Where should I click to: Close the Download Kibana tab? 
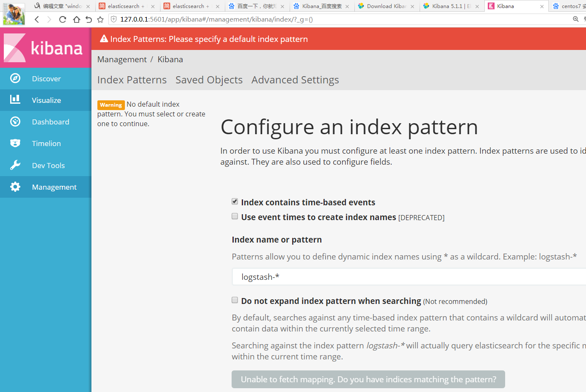point(412,6)
